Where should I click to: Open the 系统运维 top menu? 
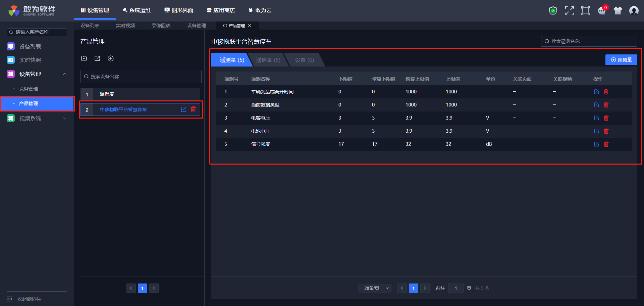[x=137, y=10]
